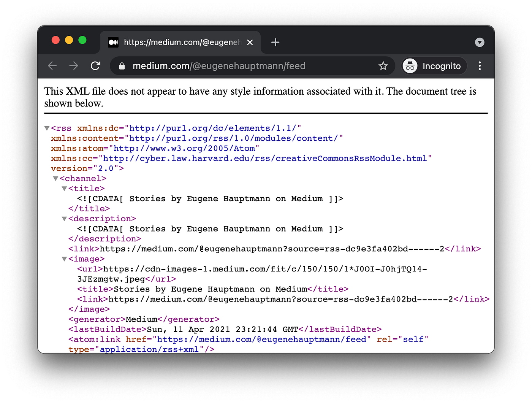Click the forward navigation arrow

tap(74, 66)
